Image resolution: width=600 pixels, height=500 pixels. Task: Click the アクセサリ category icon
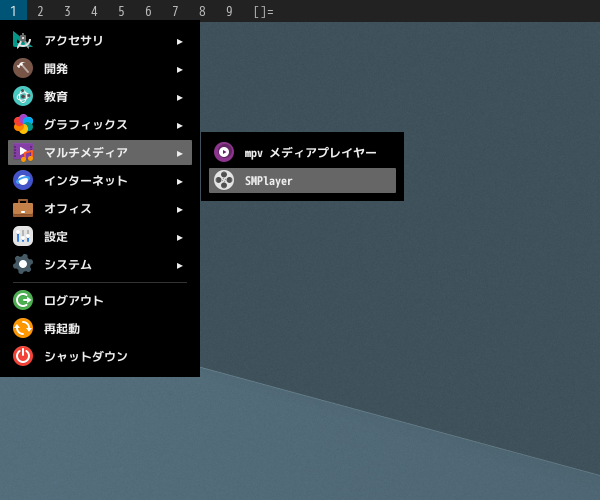click(23, 40)
